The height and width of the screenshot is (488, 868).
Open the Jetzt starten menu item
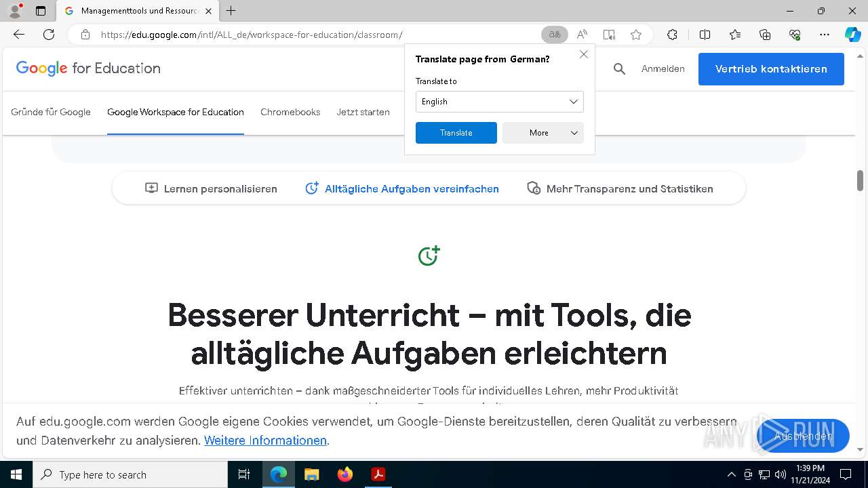(363, 112)
